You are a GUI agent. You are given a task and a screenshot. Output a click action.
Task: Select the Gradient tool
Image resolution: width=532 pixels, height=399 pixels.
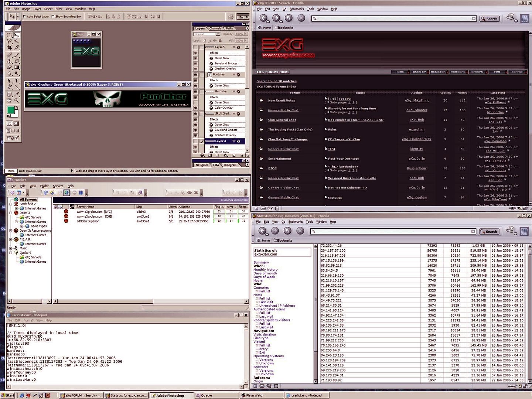(x=17, y=68)
